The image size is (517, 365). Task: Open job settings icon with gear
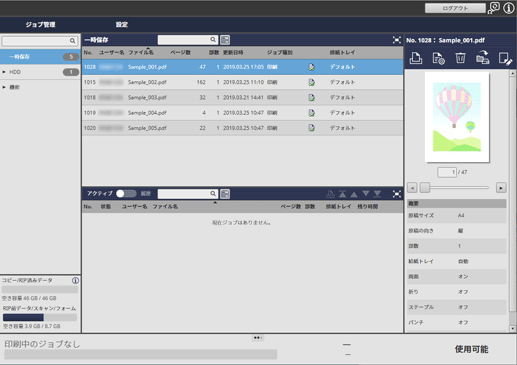(x=438, y=58)
